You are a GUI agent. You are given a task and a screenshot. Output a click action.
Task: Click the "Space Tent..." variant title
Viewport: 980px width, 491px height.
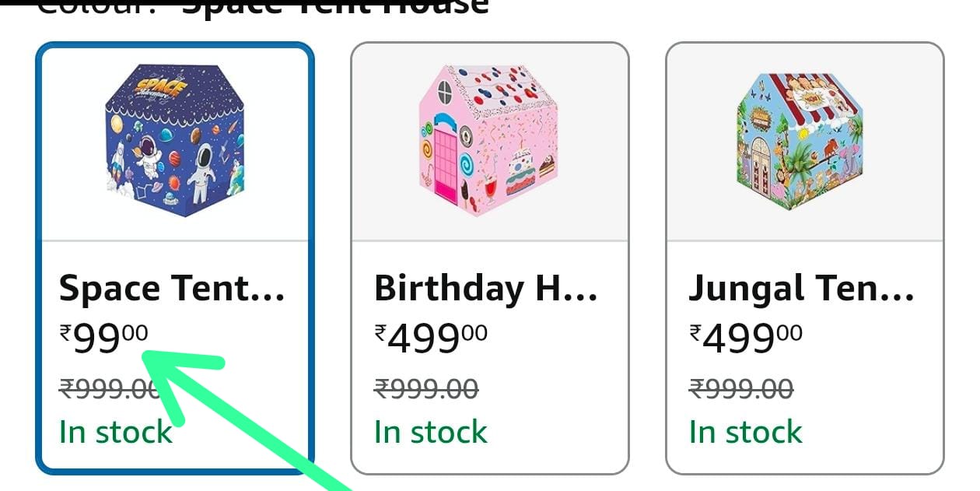(x=173, y=289)
